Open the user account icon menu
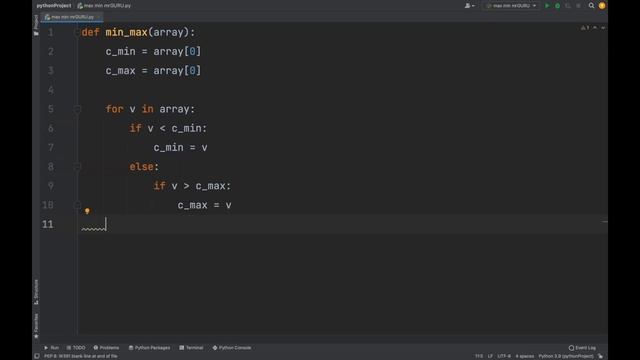This screenshot has height=360, width=640. point(469,6)
